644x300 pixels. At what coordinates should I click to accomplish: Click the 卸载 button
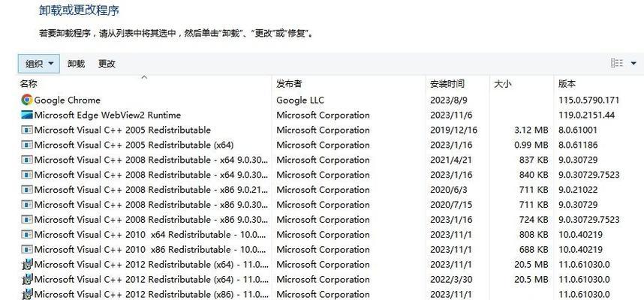click(x=76, y=64)
